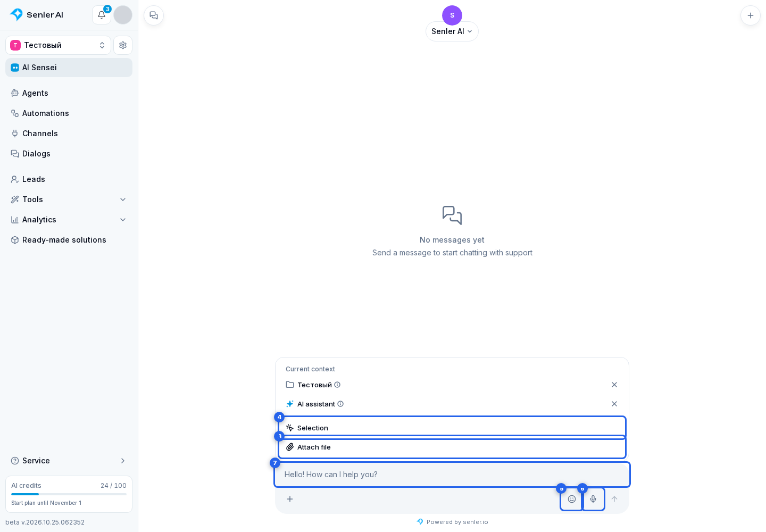
Task: Navigate to Channels
Action: (x=69, y=134)
